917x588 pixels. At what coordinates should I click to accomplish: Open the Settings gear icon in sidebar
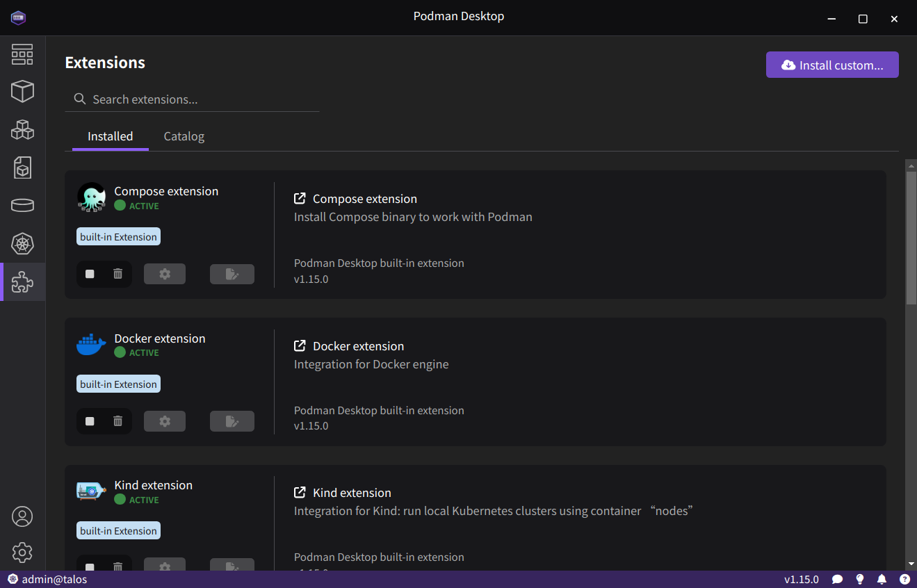click(x=22, y=553)
